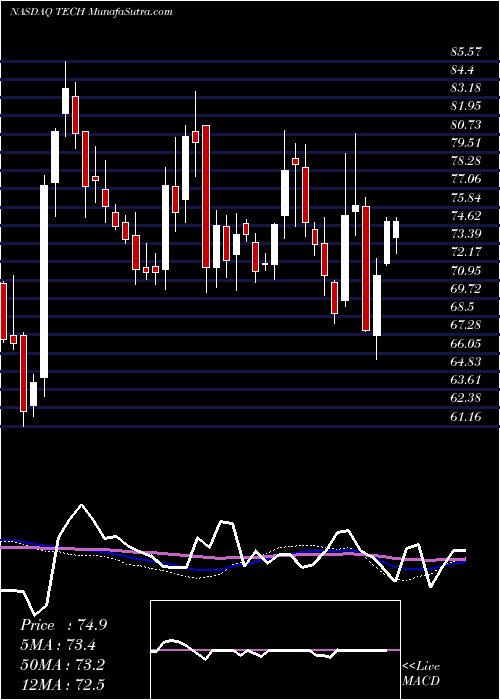Click the 72.17 price axis label
This screenshot has height=700, width=500.
click(466, 252)
